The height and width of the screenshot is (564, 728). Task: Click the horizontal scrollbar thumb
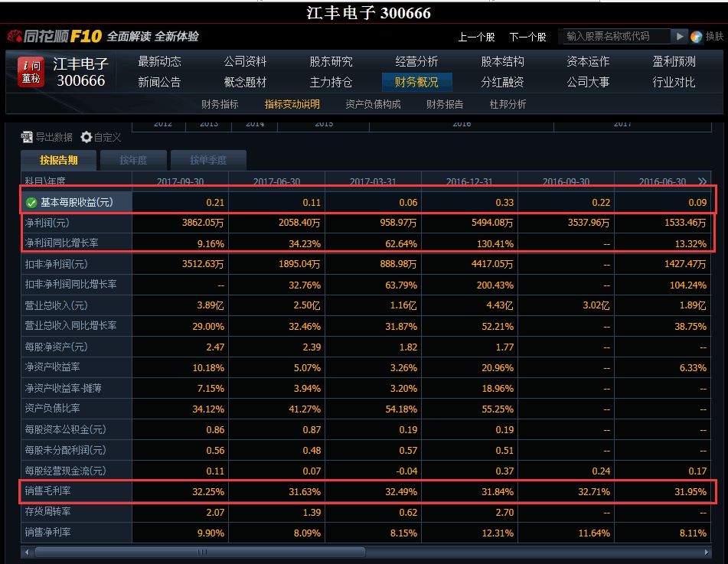pos(200,552)
